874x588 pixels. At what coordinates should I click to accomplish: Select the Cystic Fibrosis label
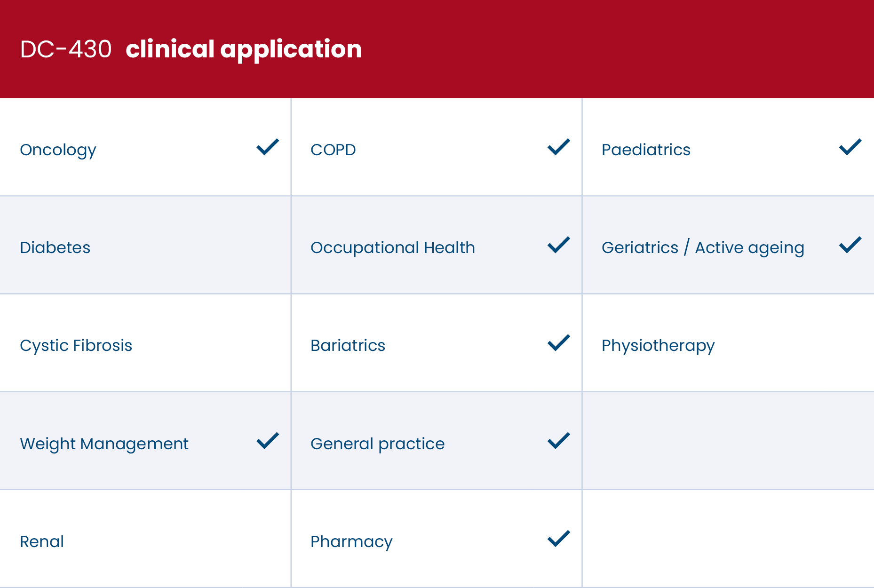click(x=76, y=345)
